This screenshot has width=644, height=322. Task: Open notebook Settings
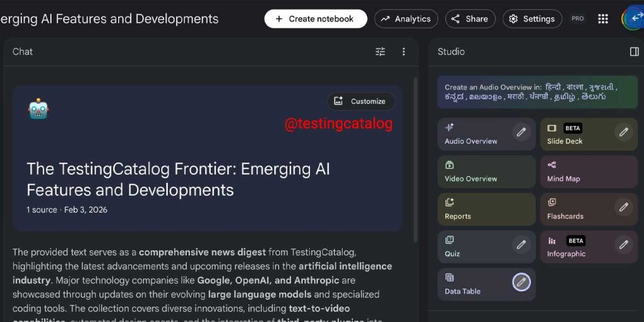532,19
